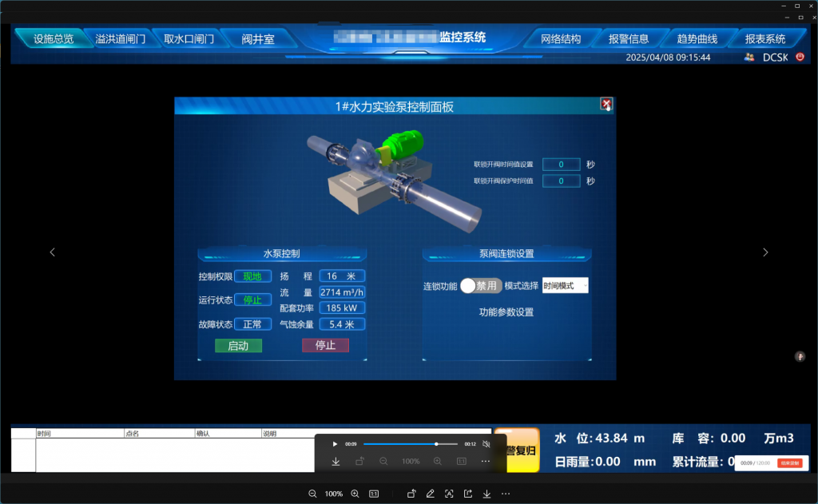Open the 趋势曲线 tab
818x504 pixels.
[697, 38]
